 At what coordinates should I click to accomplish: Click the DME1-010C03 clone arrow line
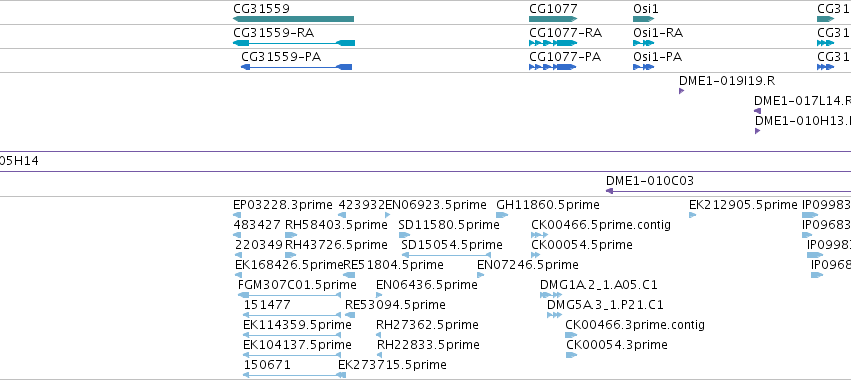[x=728, y=191]
